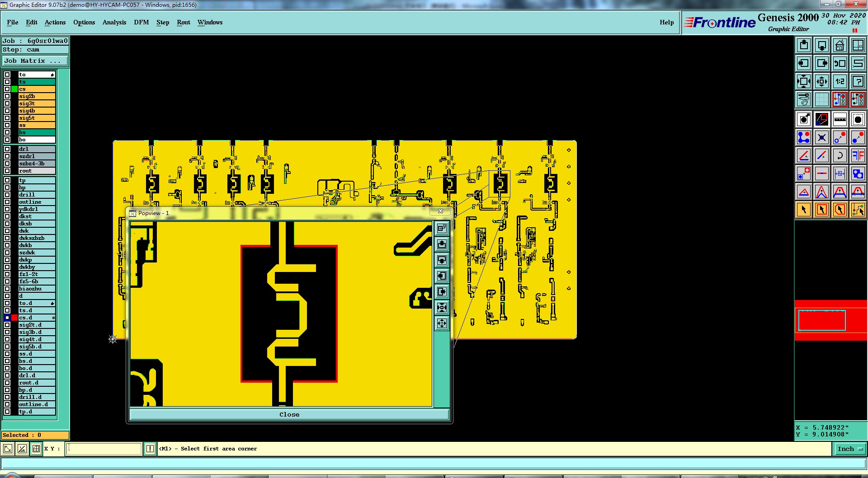The image size is (868, 478).
Task: Open the tools and palette settings icon
Action: (804, 99)
